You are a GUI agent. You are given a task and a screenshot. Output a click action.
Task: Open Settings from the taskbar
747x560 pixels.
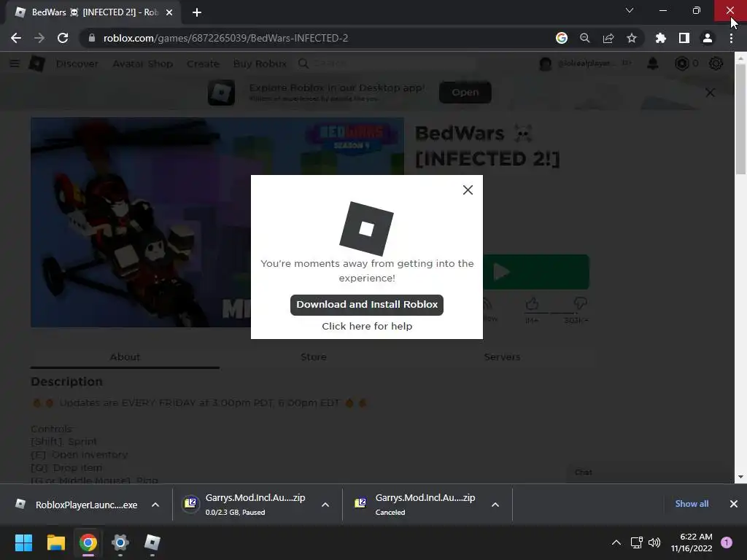pyautogui.click(x=120, y=542)
